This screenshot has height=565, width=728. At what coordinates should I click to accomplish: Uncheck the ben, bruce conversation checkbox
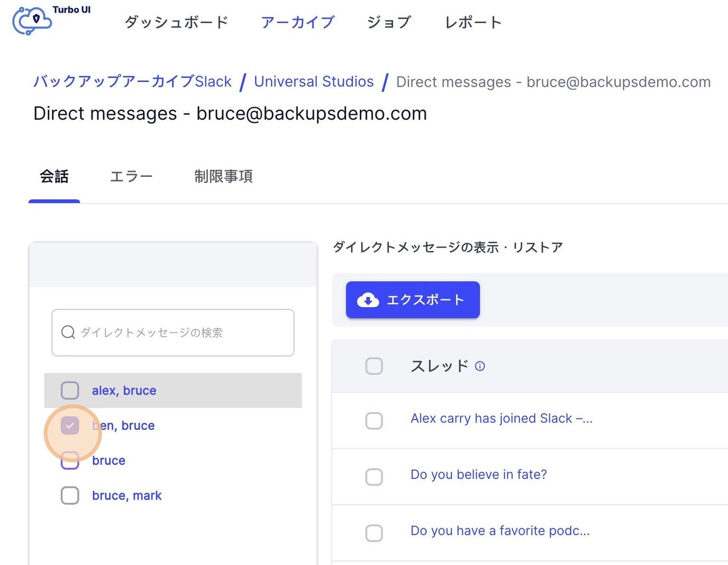[70, 425]
